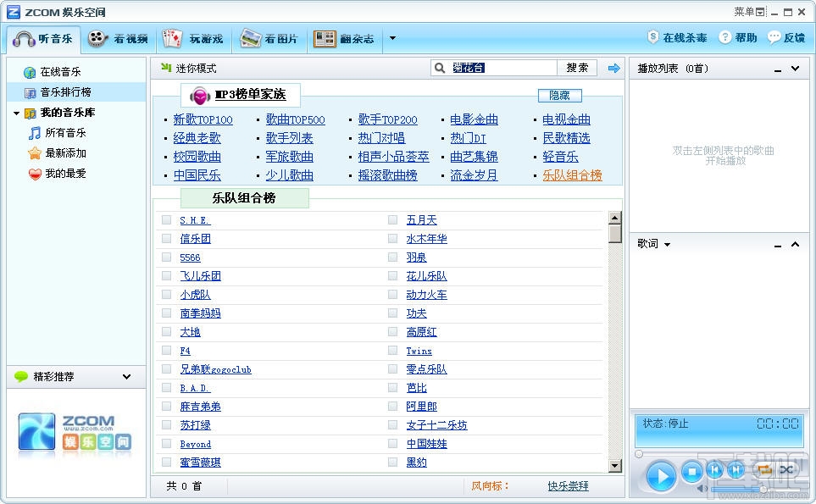Tick the checkbox for Twins
The width and height of the screenshot is (816, 504).
pyautogui.click(x=393, y=351)
